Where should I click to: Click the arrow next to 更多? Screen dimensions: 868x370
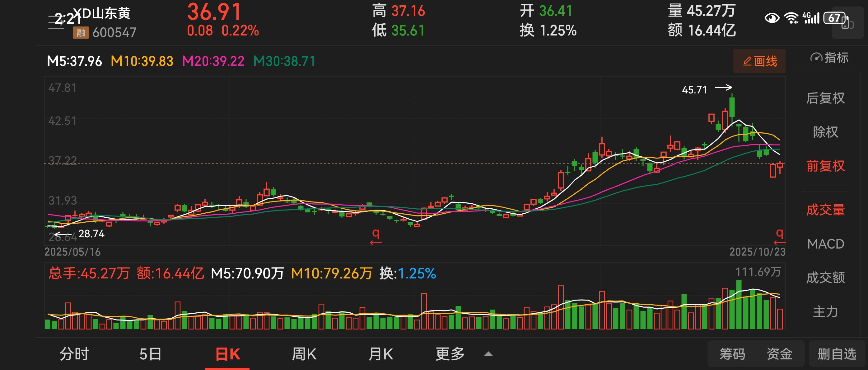point(488,354)
